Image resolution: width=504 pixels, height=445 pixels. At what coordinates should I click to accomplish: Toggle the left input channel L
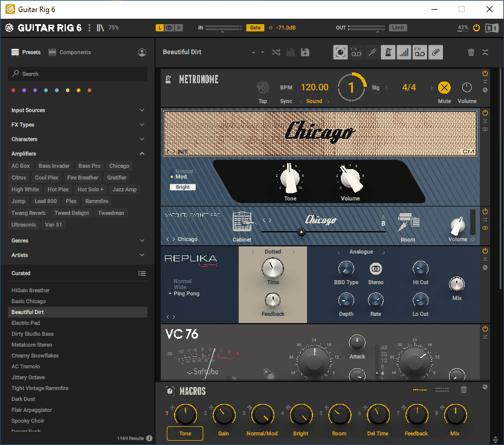click(160, 28)
